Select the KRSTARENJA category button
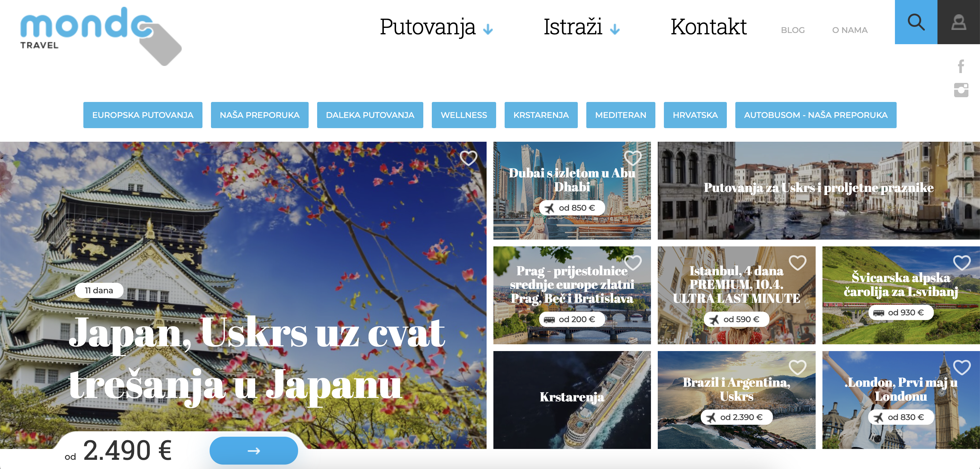This screenshot has height=469, width=980. [541, 115]
